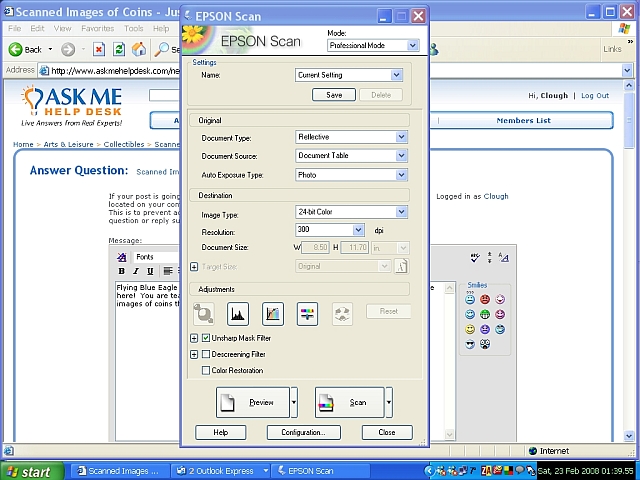The image size is (640, 480).
Task: Open Color Palette tool
Action: coord(342,314)
